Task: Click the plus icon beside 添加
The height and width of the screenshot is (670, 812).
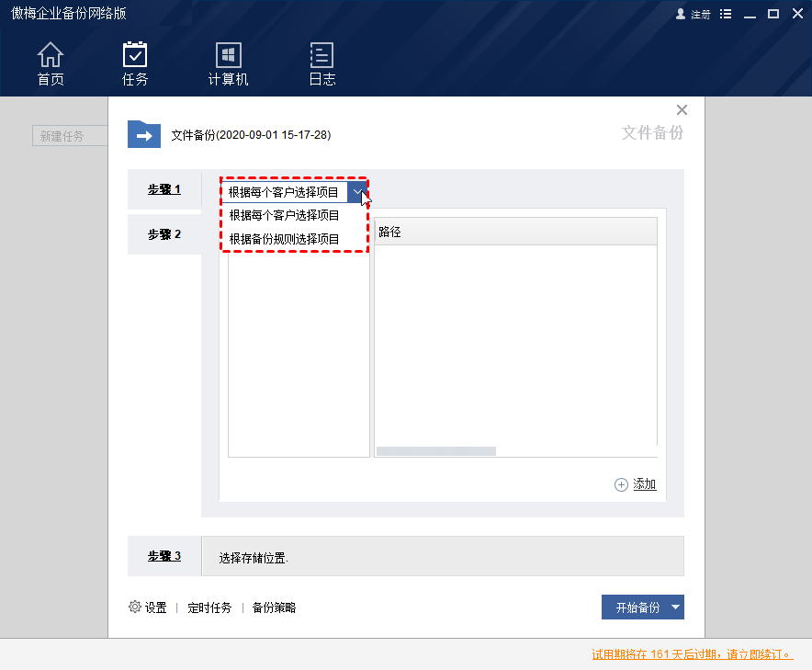Action: point(621,483)
